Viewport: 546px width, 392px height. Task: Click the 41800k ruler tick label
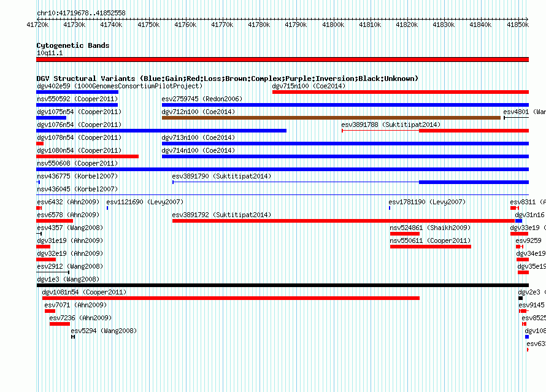coord(333,25)
